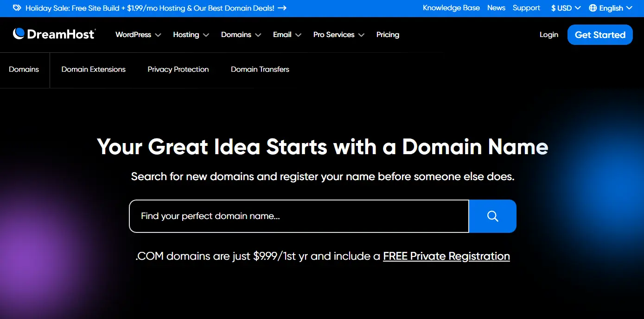Click the price tag icon in sale banner

[17, 8]
